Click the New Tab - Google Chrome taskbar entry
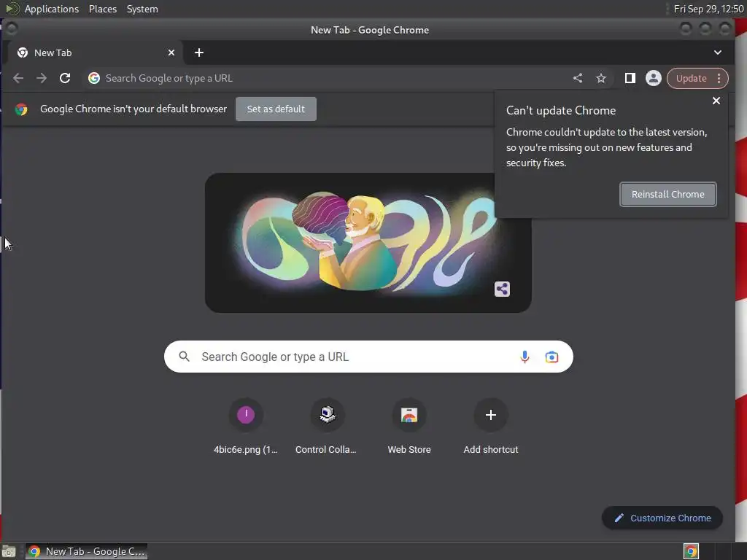 point(86,551)
